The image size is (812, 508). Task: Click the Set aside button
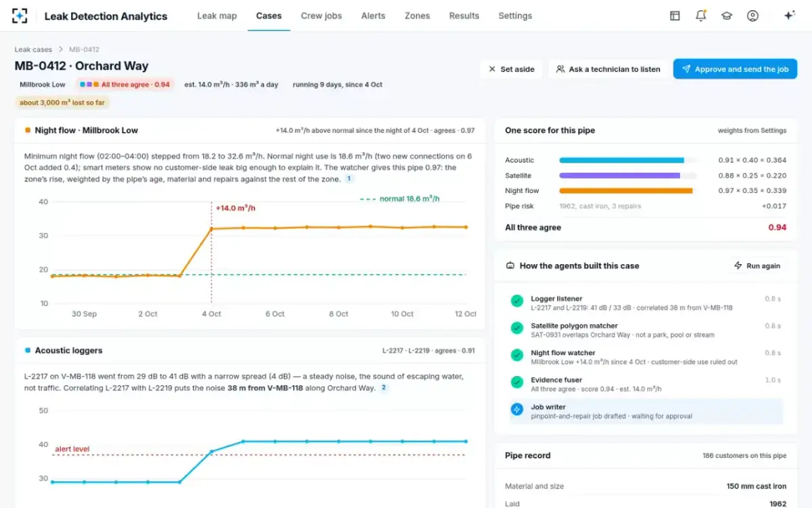tap(512, 69)
